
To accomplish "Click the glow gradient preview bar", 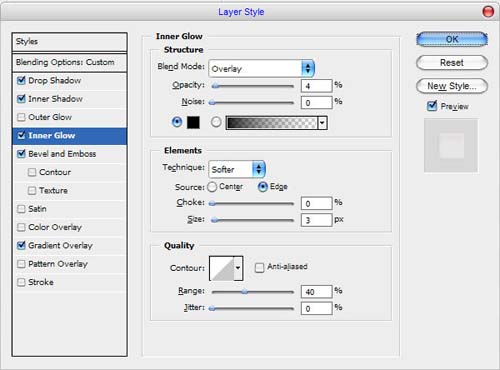I will point(272,123).
